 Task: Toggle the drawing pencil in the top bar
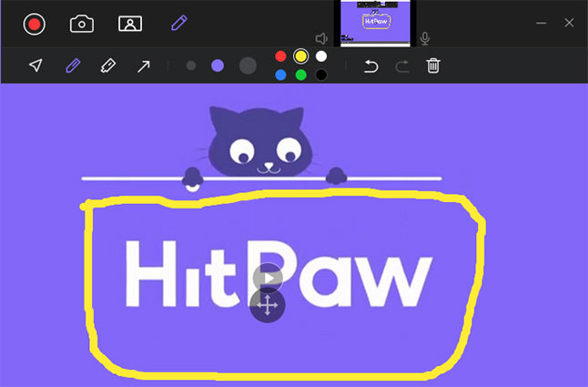(179, 23)
